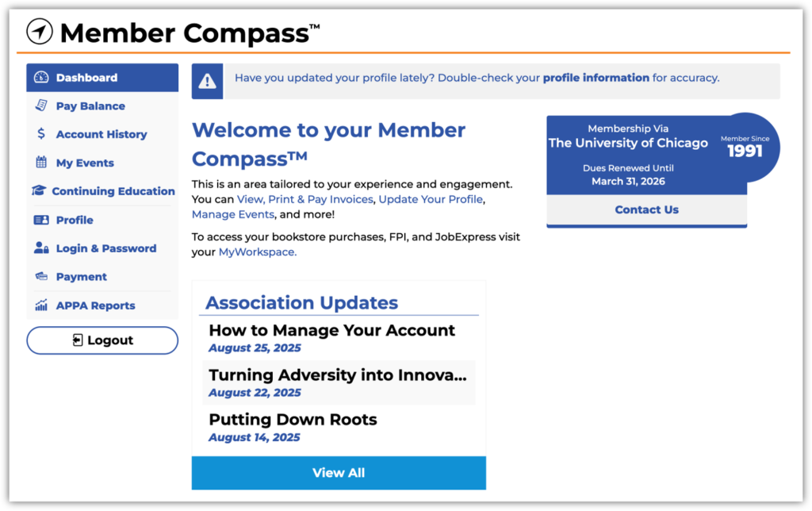Click the Member Compass logo icon
The image size is (812, 511).
pyautogui.click(x=40, y=32)
